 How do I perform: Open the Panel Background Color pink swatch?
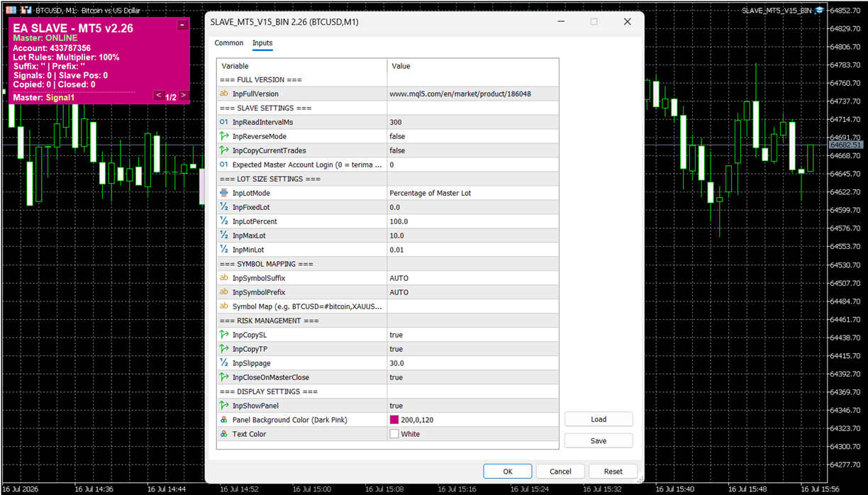[394, 420]
